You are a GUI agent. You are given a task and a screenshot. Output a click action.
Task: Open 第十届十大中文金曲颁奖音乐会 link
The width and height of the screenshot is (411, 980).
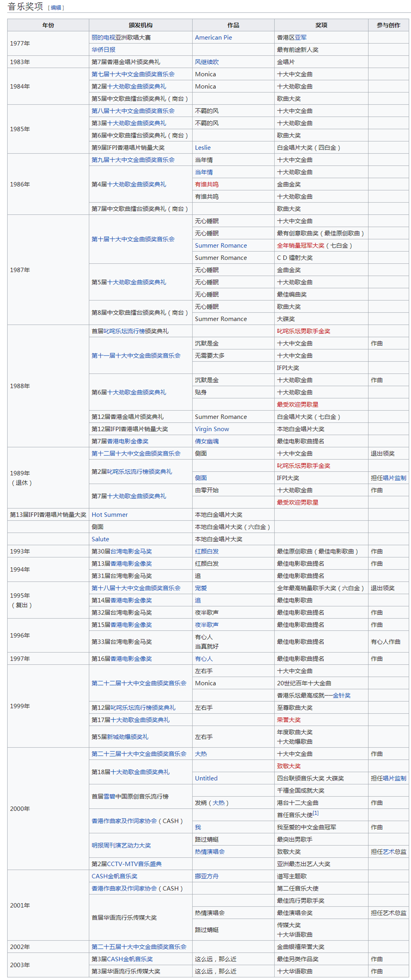133,239
